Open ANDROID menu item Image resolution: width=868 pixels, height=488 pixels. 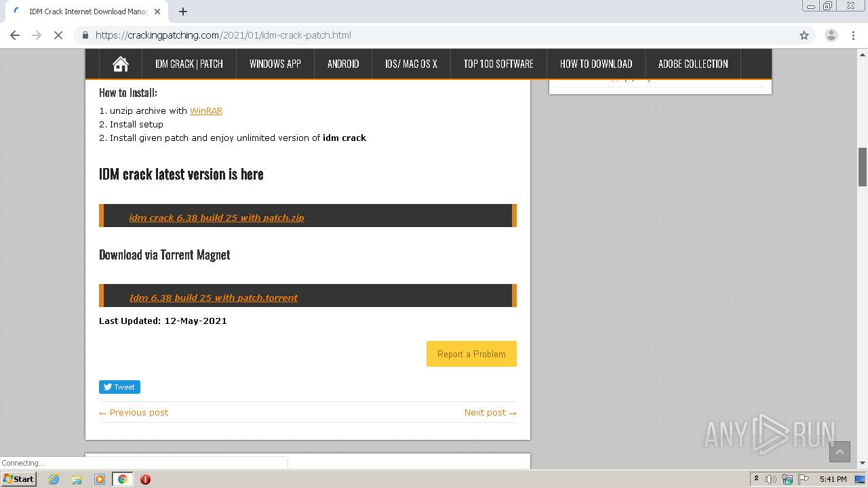(x=343, y=64)
